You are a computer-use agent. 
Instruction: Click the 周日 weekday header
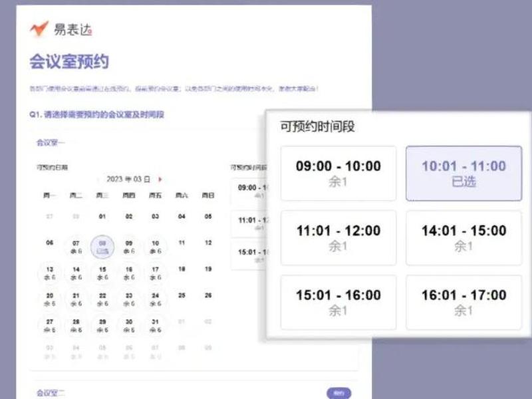coord(208,196)
